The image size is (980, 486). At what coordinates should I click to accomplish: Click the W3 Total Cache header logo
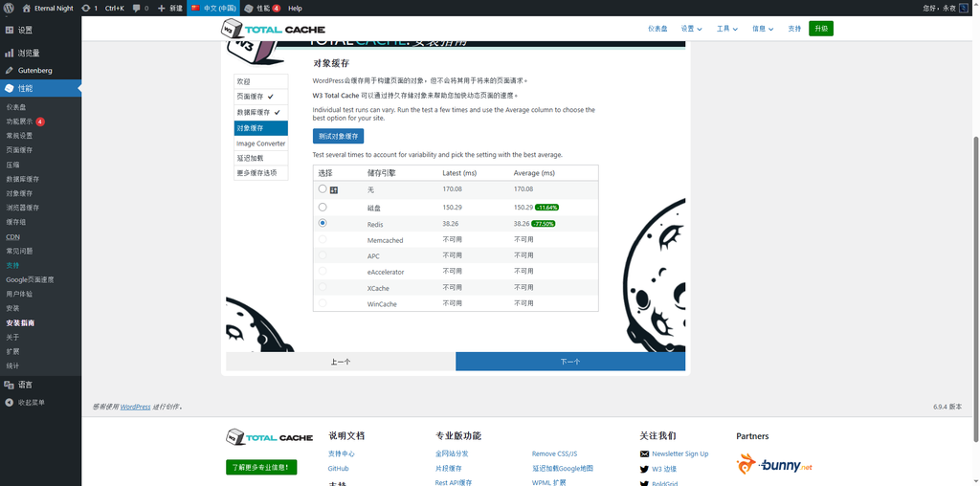tap(273, 29)
